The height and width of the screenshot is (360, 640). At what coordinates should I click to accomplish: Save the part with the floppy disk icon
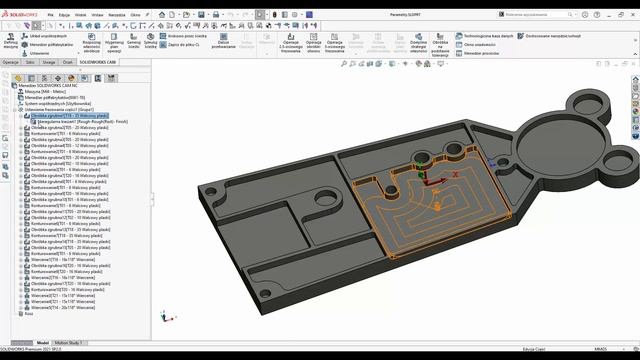click(201, 15)
